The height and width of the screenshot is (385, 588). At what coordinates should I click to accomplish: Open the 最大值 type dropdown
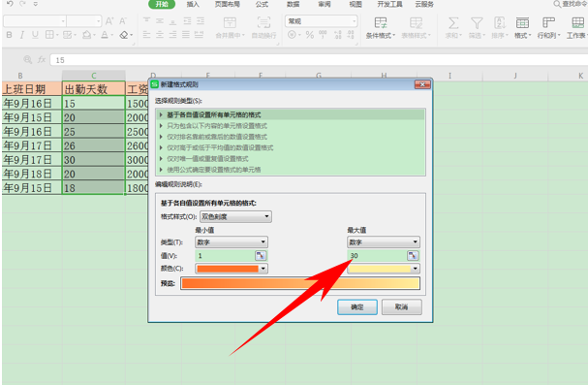[x=384, y=242]
